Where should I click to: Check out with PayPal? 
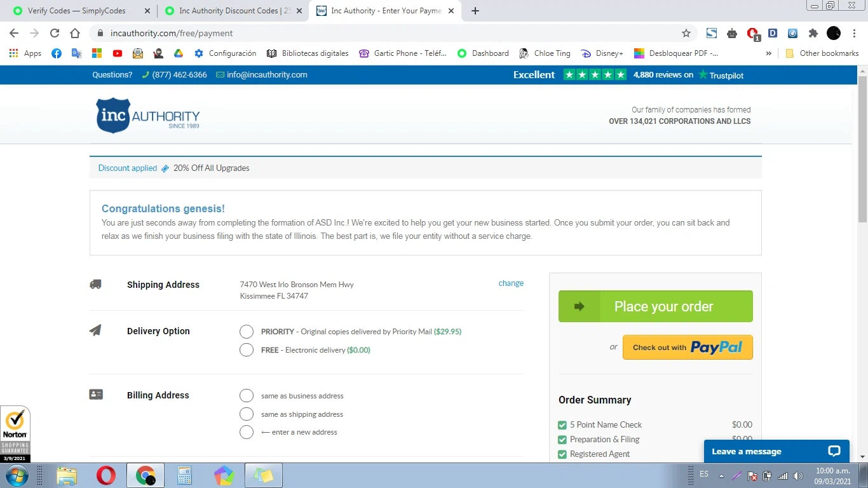688,348
